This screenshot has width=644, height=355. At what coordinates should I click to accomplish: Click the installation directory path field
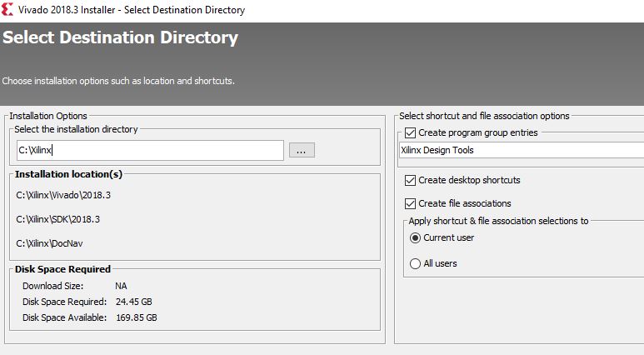(x=150, y=151)
